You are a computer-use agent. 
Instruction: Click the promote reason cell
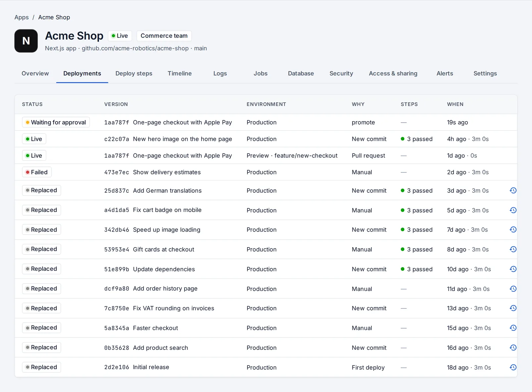[x=363, y=122]
